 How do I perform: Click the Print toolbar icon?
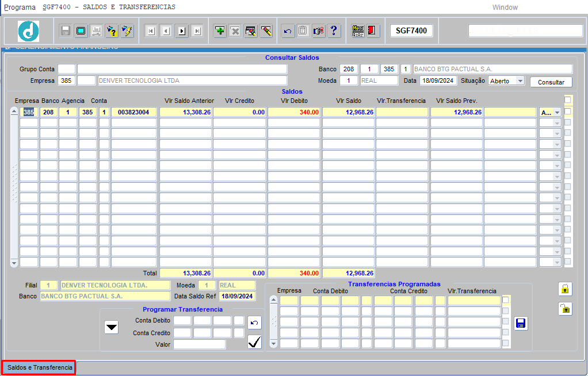click(97, 30)
